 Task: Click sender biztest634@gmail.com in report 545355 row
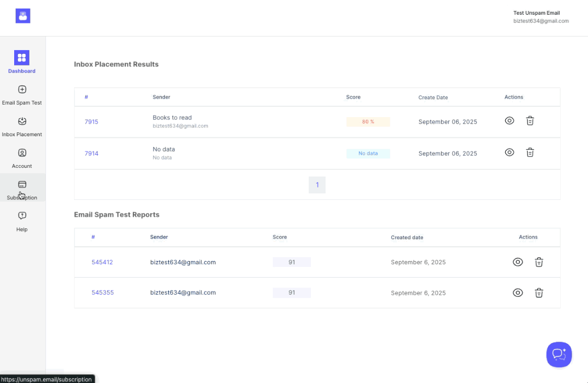(183, 293)
